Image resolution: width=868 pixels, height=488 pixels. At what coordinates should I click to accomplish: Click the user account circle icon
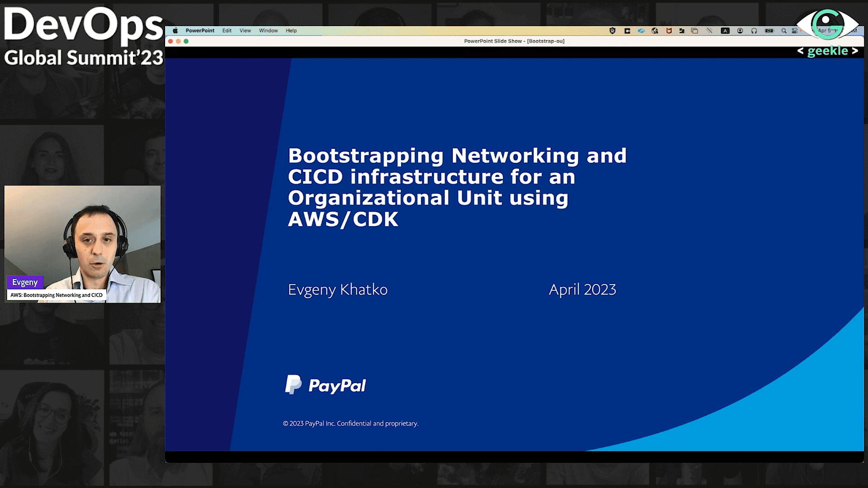coord(740,31)
